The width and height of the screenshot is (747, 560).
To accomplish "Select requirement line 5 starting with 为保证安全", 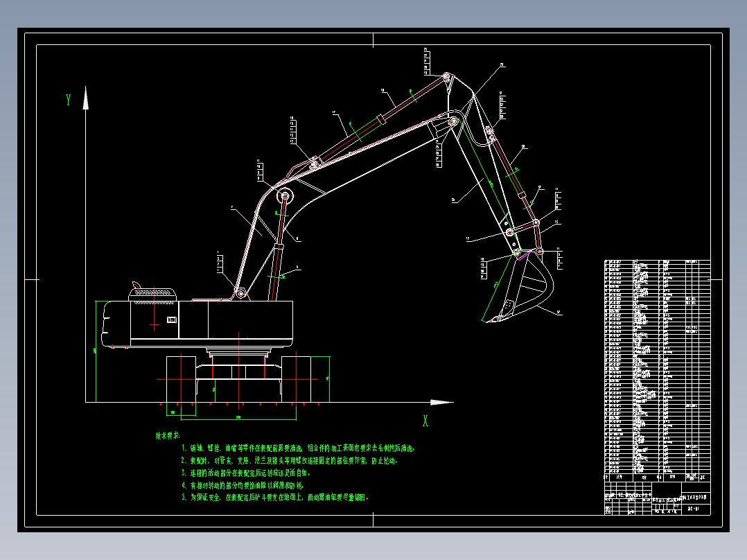I will tap(275, 498).
